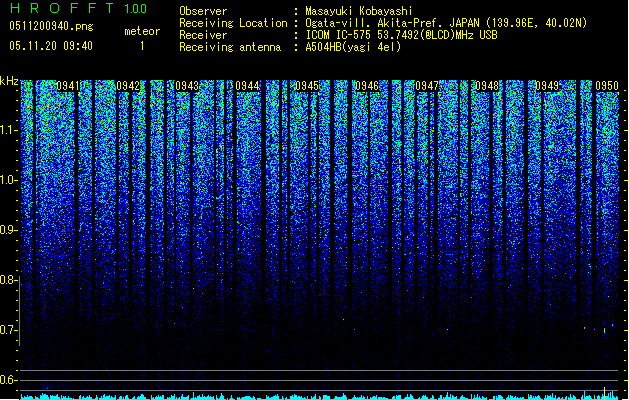Click the Observer label
Image resolution: width=629 pixels, height=400 pixels.
point(203,11)
